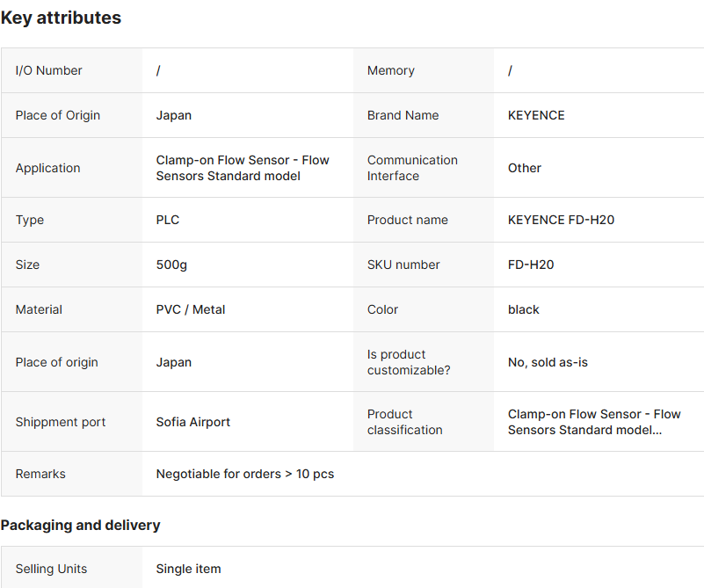
Task: Click the Key attributes heading
Action: [x=62, y=18]
